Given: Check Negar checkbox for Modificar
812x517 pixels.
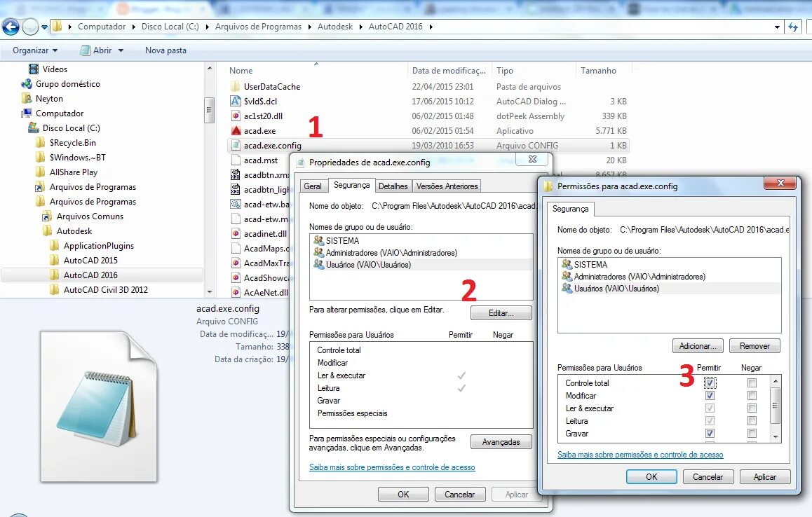Looking at the screenshot, I should 752,395.
